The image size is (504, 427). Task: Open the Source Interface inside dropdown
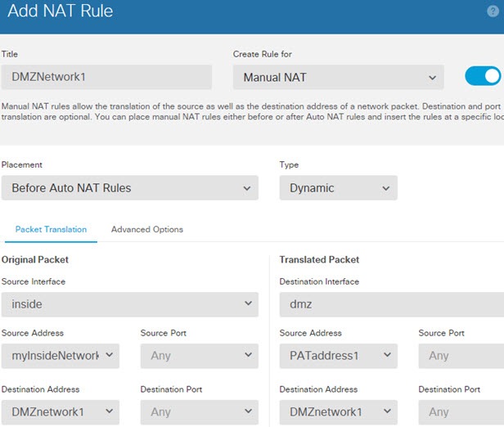point(130,304)
